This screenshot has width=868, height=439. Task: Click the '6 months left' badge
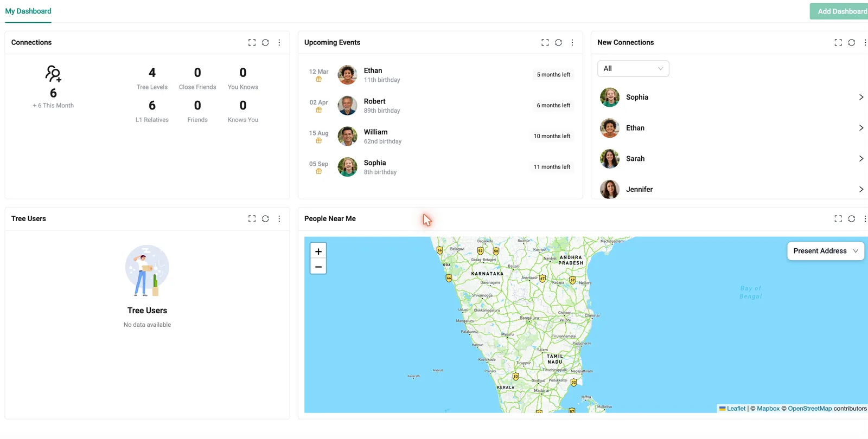click(553, 106)
